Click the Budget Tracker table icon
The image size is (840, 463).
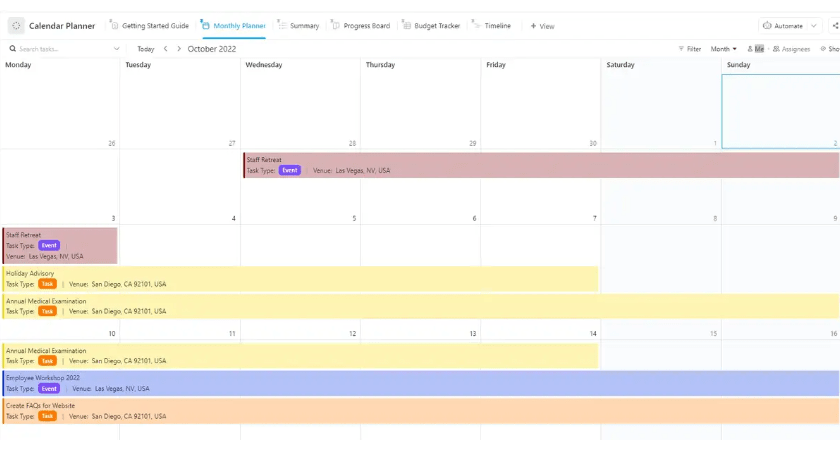[407, 25]
